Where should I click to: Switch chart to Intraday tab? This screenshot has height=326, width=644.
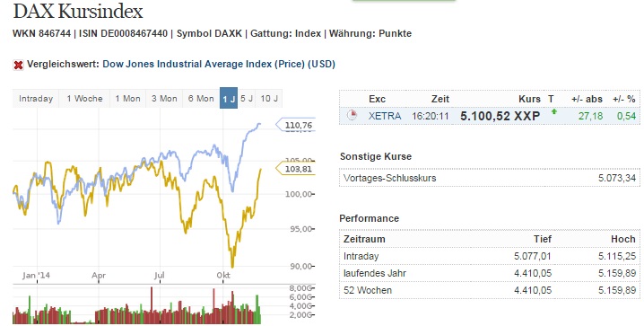[36, 99]
